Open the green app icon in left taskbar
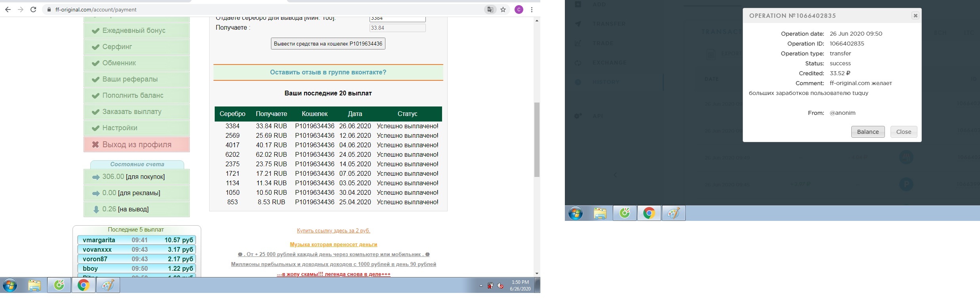980x304 pixels. tap(59, 285)
